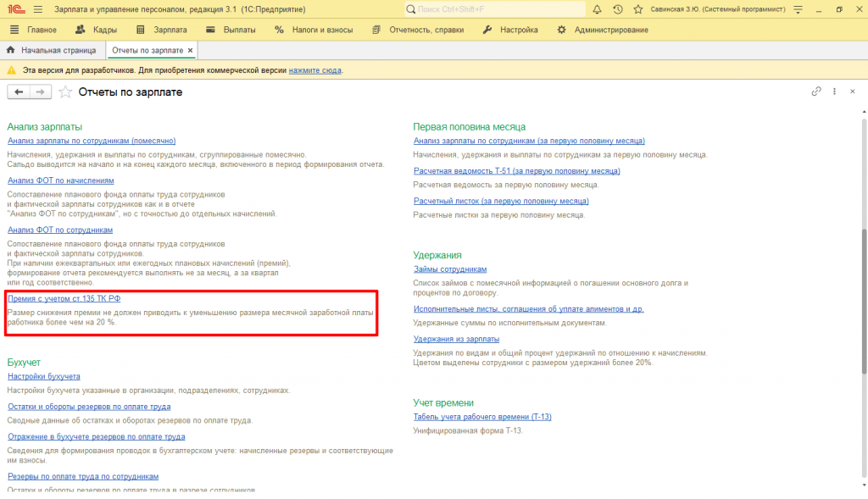Open the Зарплата menu section

(162, 30)
